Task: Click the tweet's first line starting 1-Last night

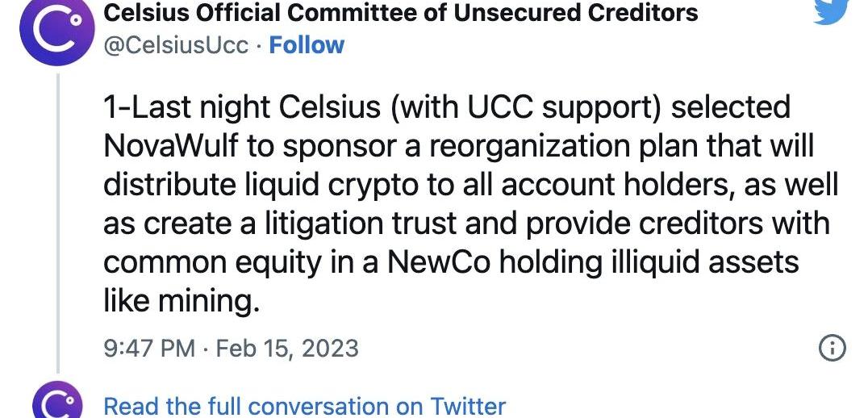Action: coord(447,107)
